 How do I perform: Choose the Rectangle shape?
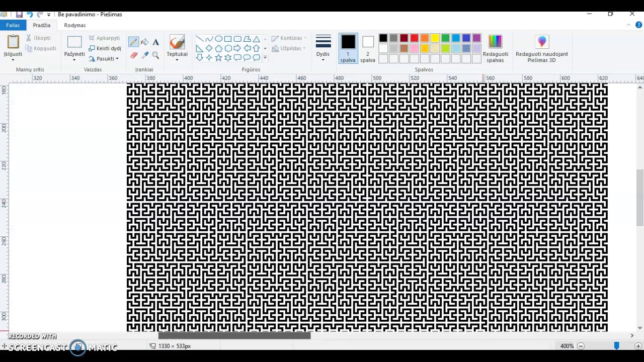pos(228,39)
